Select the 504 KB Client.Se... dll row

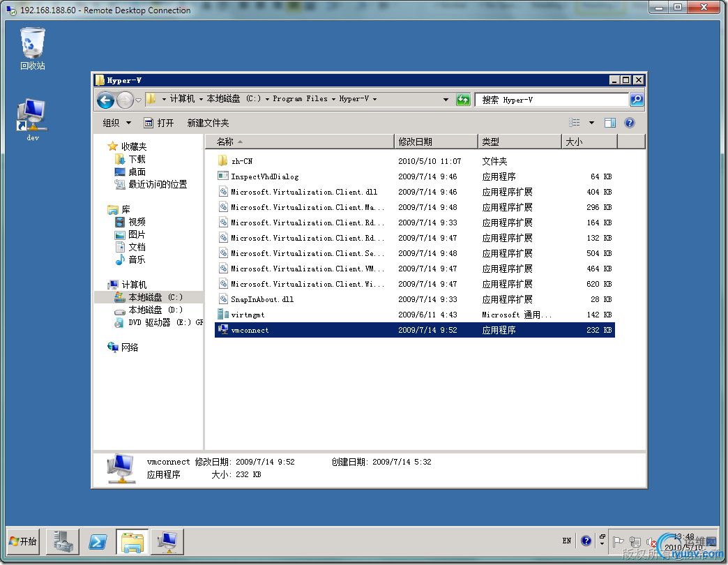[x=415, y=253]
